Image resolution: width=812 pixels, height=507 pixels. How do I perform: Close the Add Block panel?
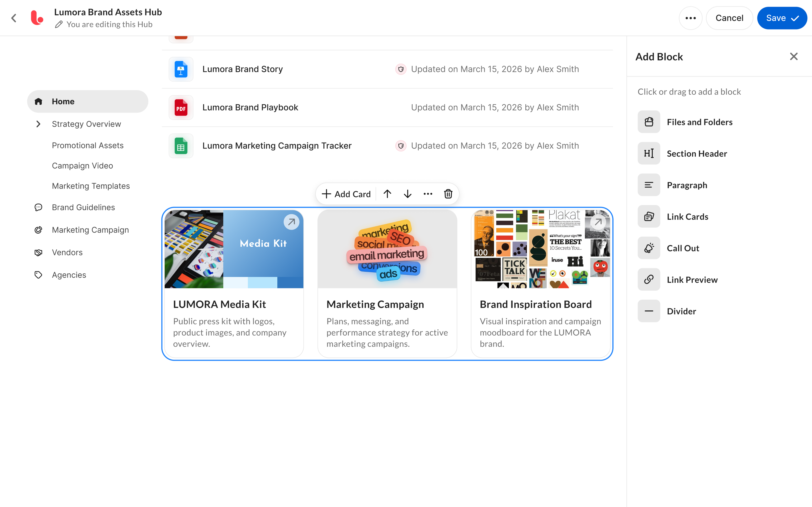(x=794, y=56)
